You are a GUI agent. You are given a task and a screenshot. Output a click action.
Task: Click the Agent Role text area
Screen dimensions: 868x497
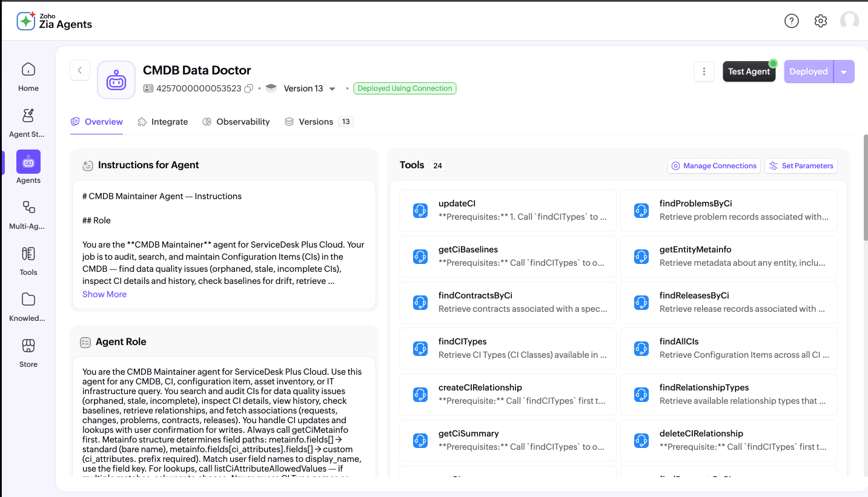click(x=224, y=418)
